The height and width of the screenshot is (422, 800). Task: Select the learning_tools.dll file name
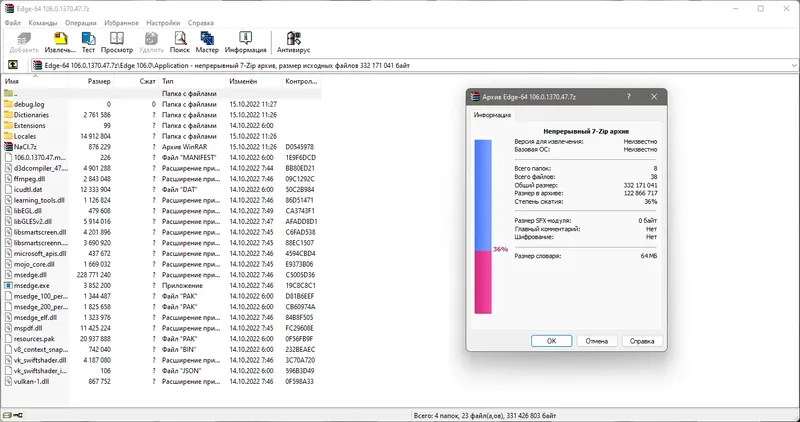[39, 201]
